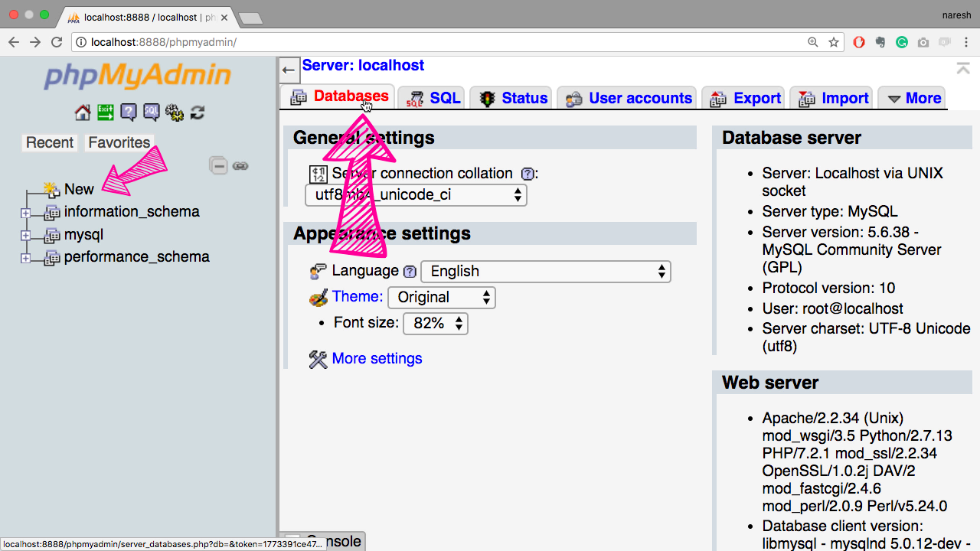
Task: Click the Favorites button in sidebar
Action: [119, 142]
